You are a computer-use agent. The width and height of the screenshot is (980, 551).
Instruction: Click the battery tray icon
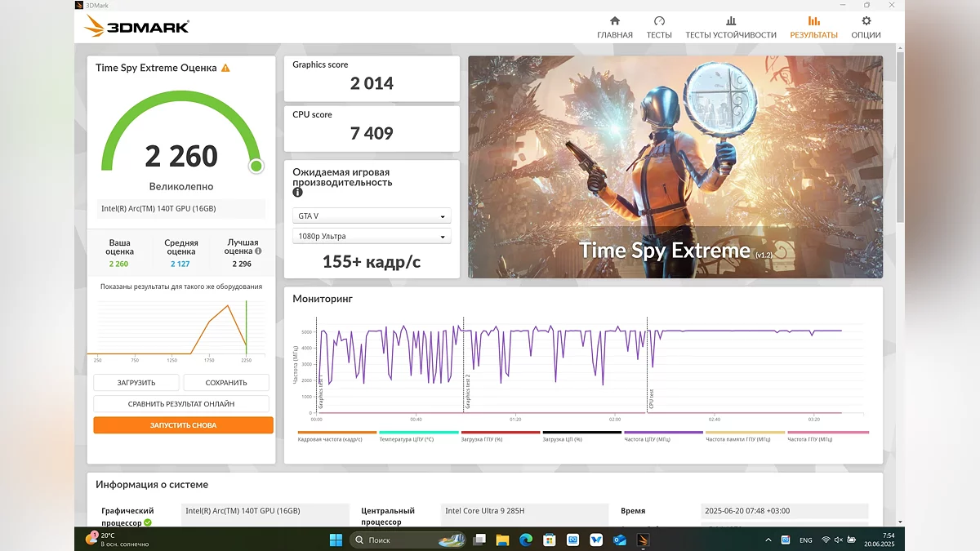tap(852, 540)
